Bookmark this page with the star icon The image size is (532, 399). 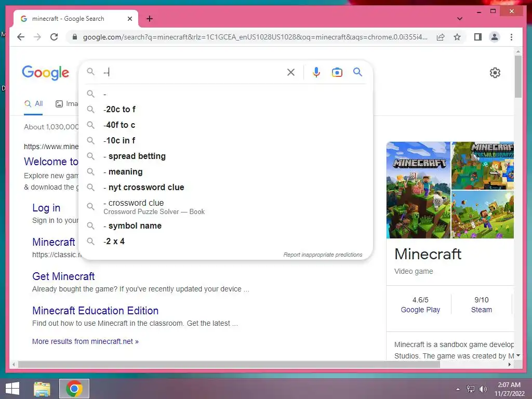tap(457, 37)
